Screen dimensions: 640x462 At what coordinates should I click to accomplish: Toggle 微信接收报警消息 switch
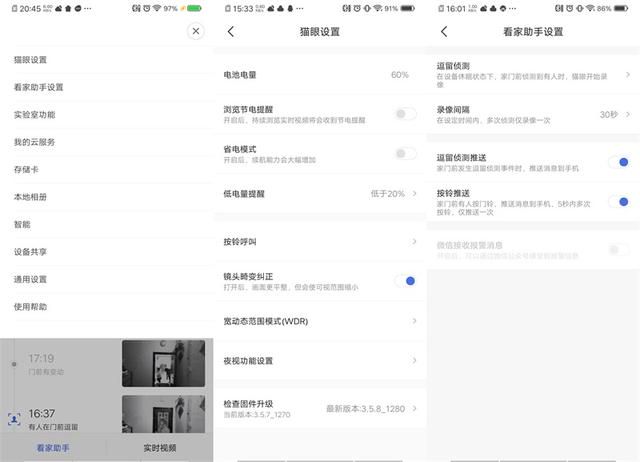pos(619,249)
